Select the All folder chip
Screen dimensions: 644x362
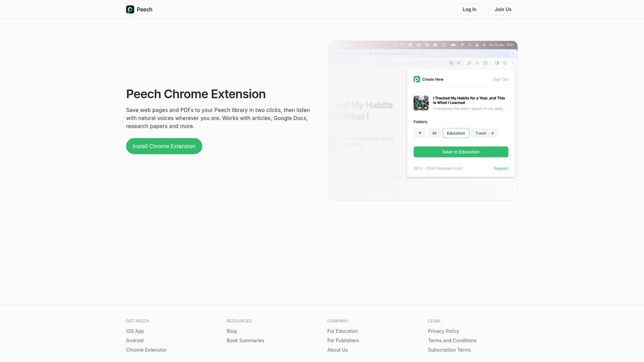(434, 133)
